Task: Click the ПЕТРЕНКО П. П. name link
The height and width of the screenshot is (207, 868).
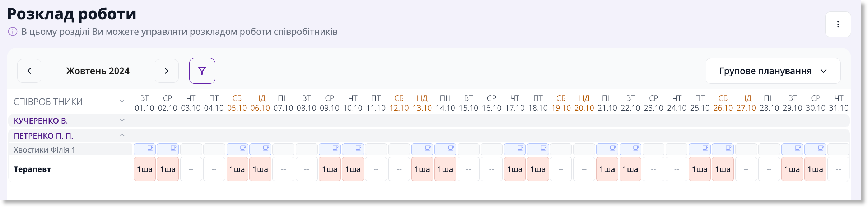Action: (43, 136)
